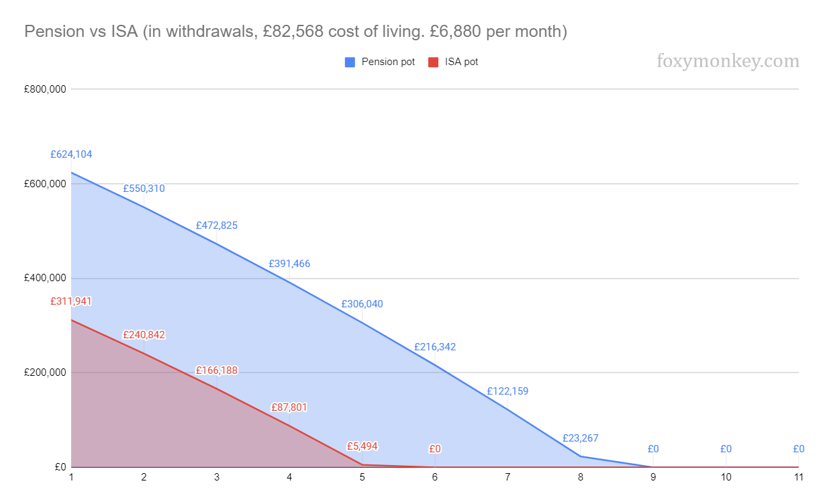Click the red ISA pot legend swatch
The image size is (823, 504).
[433, 62]
